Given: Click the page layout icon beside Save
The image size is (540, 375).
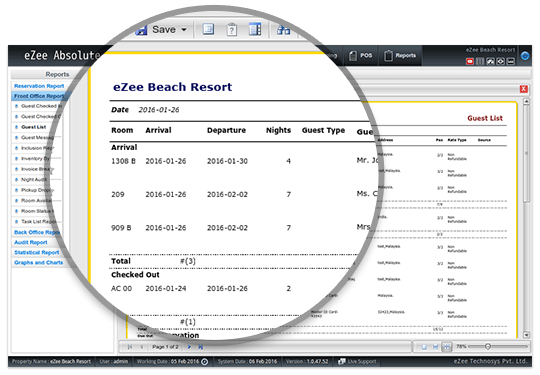Looking at the screenshot, I should [208, 30].
